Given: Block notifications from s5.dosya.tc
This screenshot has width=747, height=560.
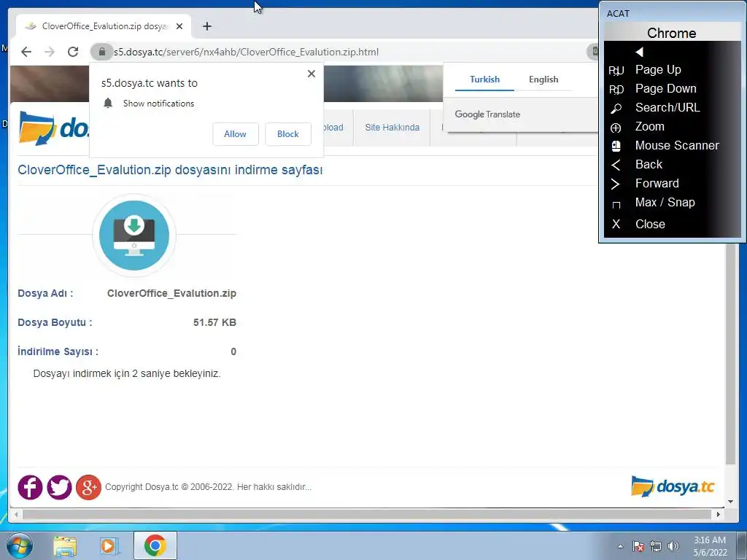Looking at the screenshot, I should tap(287, 134).
